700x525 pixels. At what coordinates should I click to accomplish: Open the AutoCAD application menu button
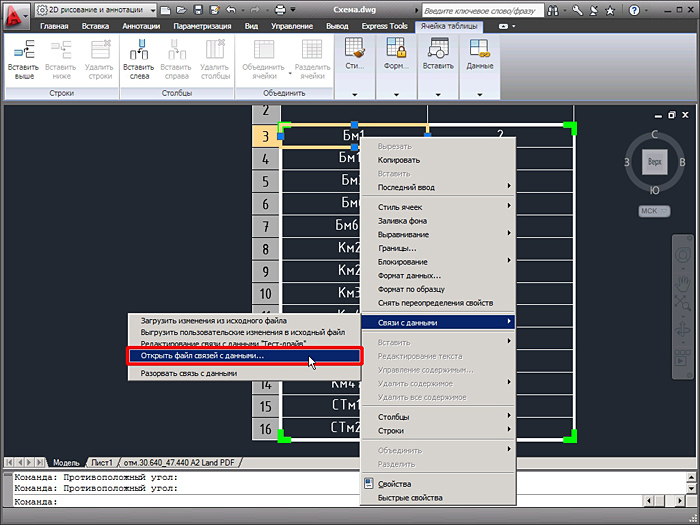[16, 16]
